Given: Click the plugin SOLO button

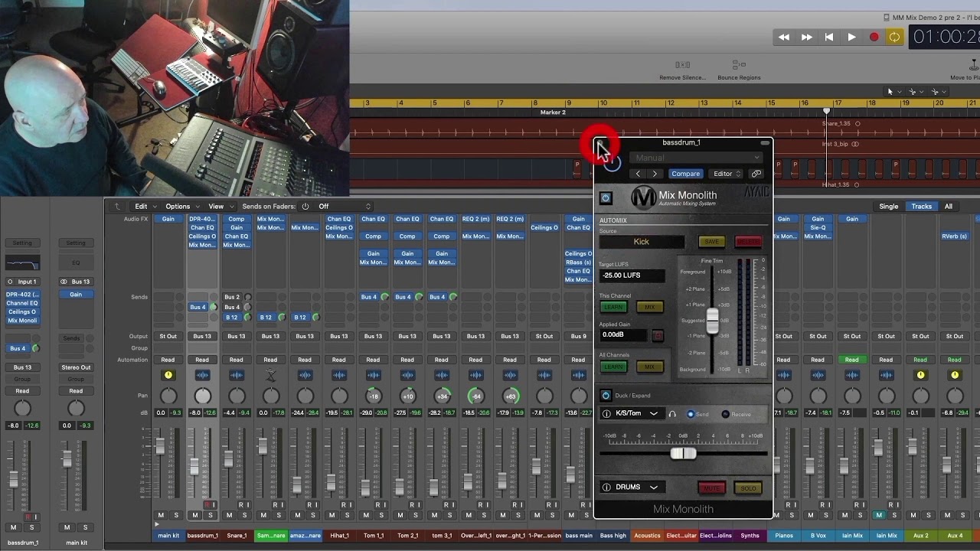Looking at the screenshot, I should [x=748, y=488].
